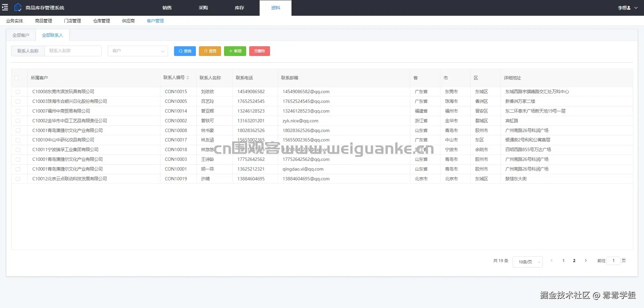Screen dimensions: 644x308
Task: Check the row for CON10019
Action: [18, 179]
